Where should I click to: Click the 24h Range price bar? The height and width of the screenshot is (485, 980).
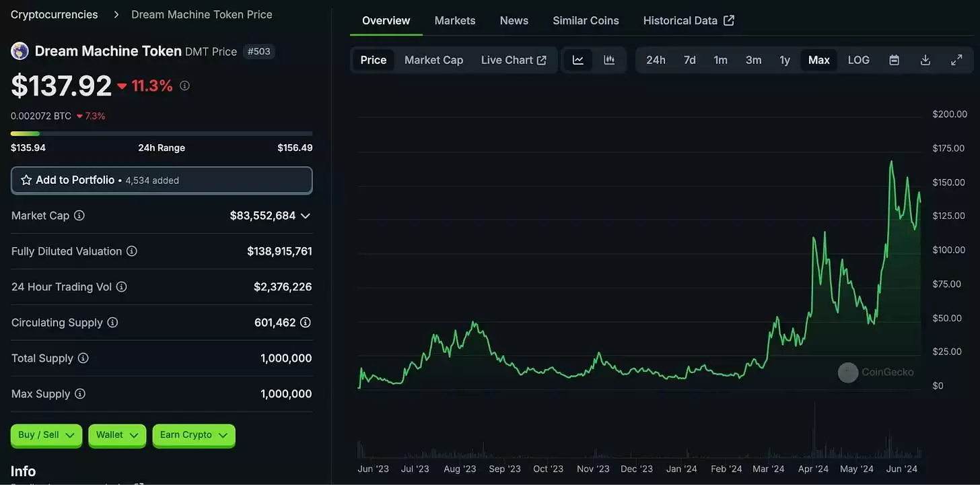click(x=162, y=133)
